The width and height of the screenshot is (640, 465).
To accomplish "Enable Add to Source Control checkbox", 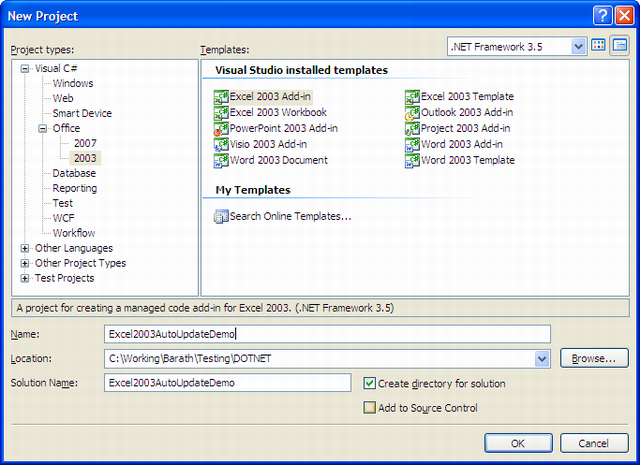I will pos(369,407).
